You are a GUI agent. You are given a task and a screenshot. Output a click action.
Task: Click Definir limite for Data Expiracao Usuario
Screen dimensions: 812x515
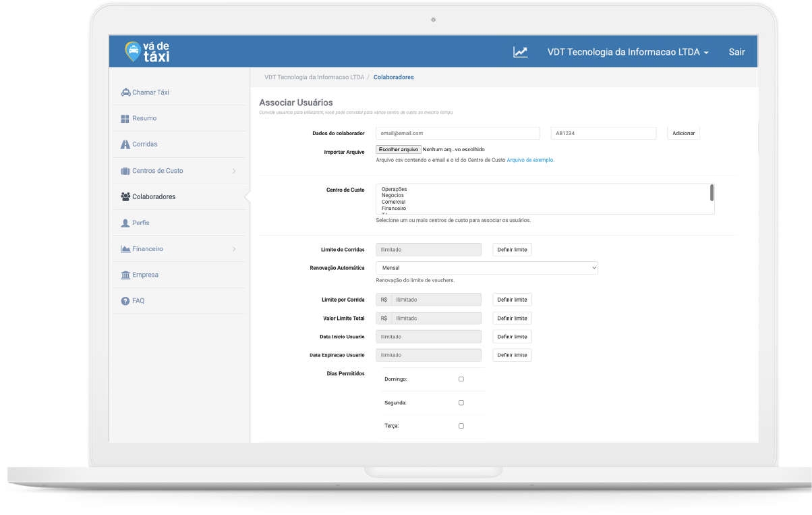point(513,355)
